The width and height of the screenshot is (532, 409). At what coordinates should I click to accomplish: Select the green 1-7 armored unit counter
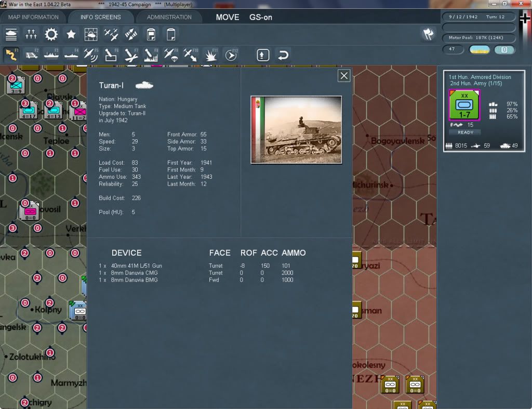click(x=464, y=105)
